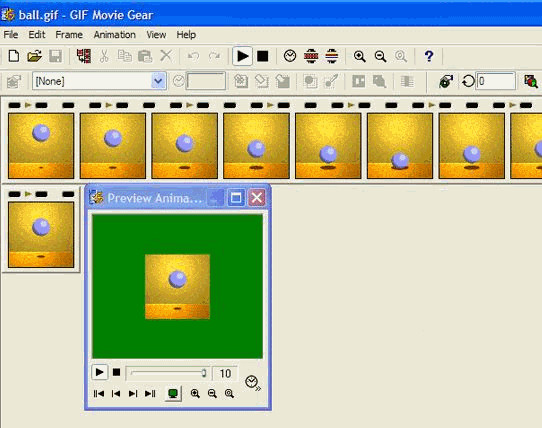Screen dimensions: 542x428
Task: Start animation with main toolbar Play button
Action: [242, 56]
